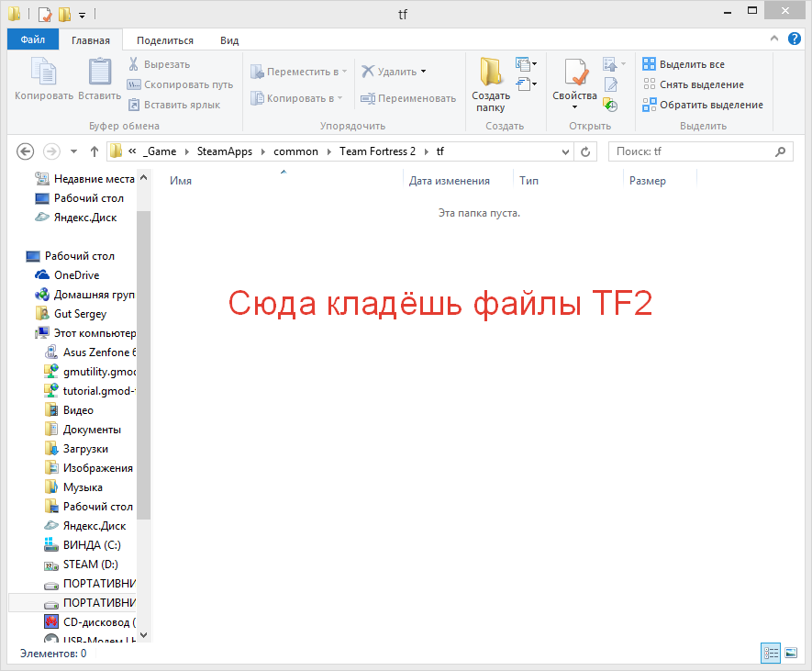Select Загрузки folder in navigation pane
Image resolution: width=812 pixels, height=671 pixels.
[x=76, y=449]
